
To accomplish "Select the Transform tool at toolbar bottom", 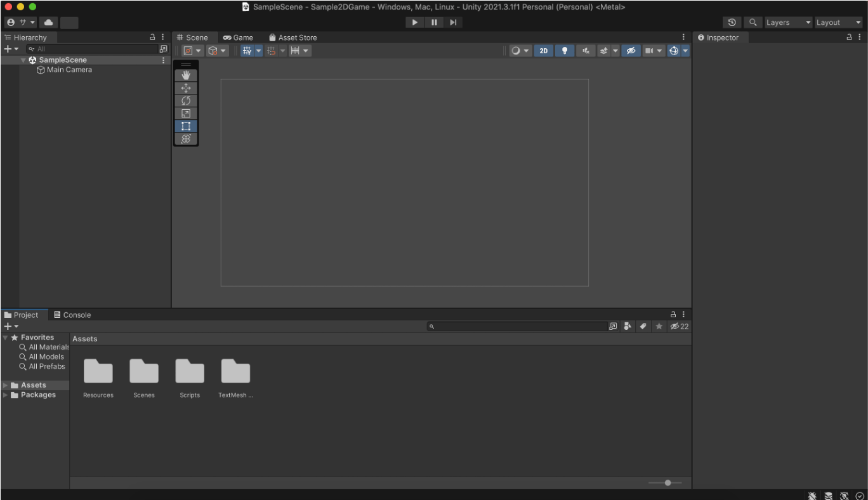I will (186, 138).
